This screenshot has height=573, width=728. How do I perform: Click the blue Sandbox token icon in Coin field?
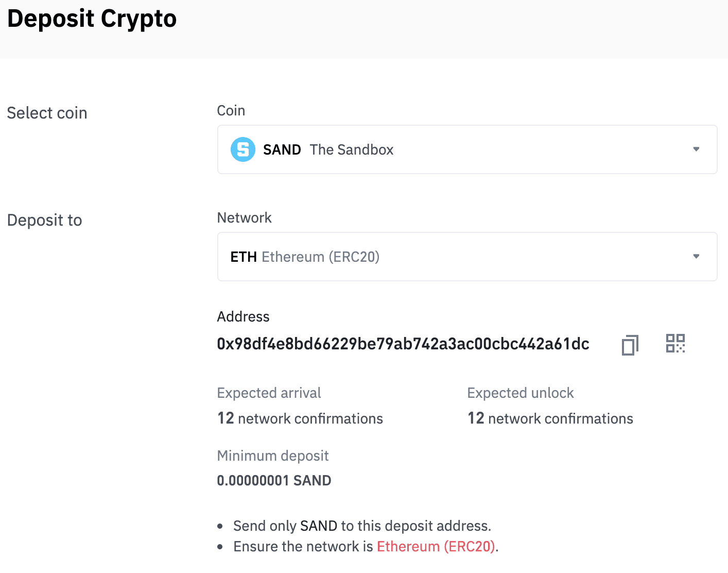click(243, 149)
